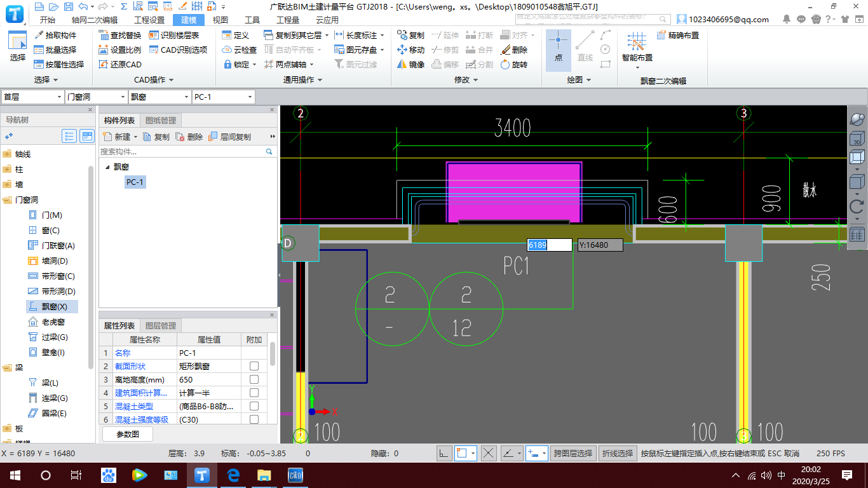Click the sum (Σ) icon in quick toolbar
The height and width of the screenshot is (488, 868).
pyautogui.click(x=123, y=6)
